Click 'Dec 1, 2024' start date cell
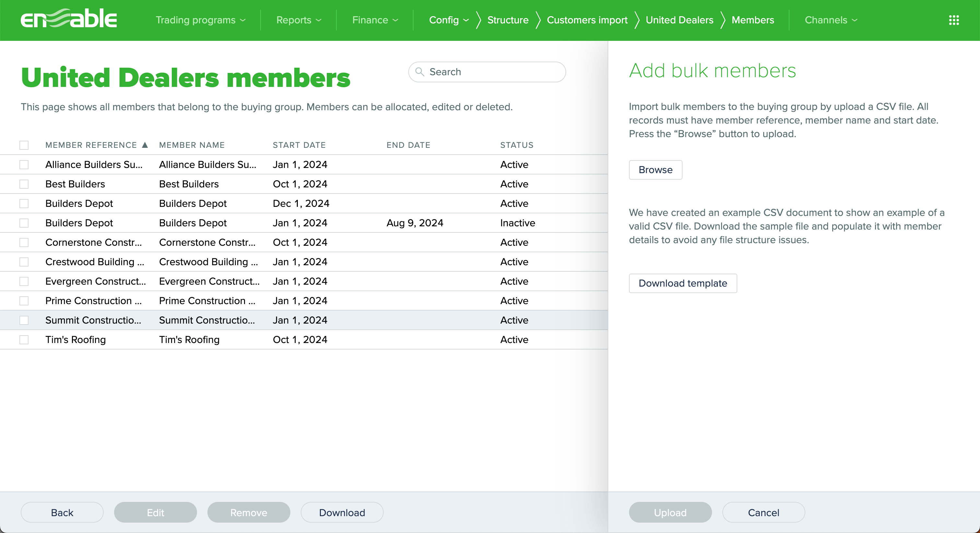 tap(301, 203)
